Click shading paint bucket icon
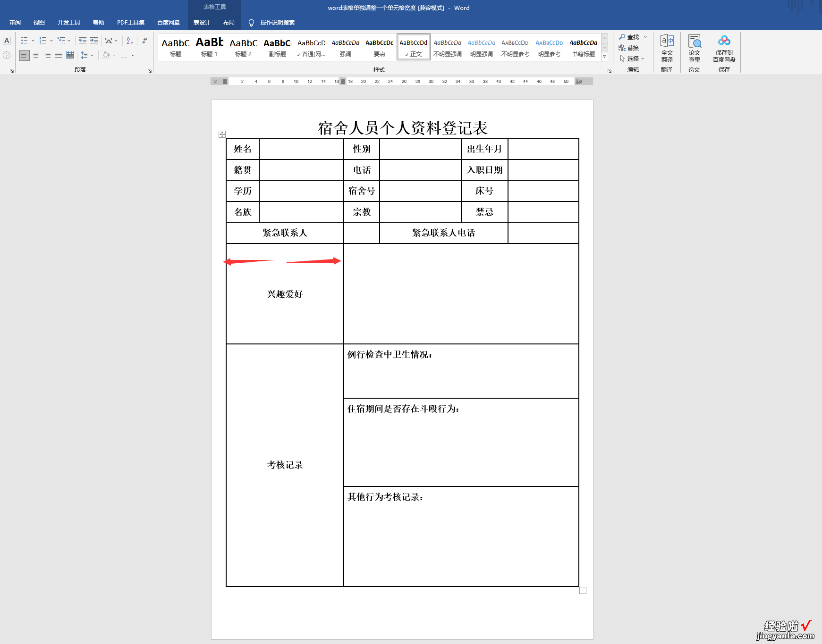Image resolution: width=822 pixels, height=644 pixels. [106, 55]
